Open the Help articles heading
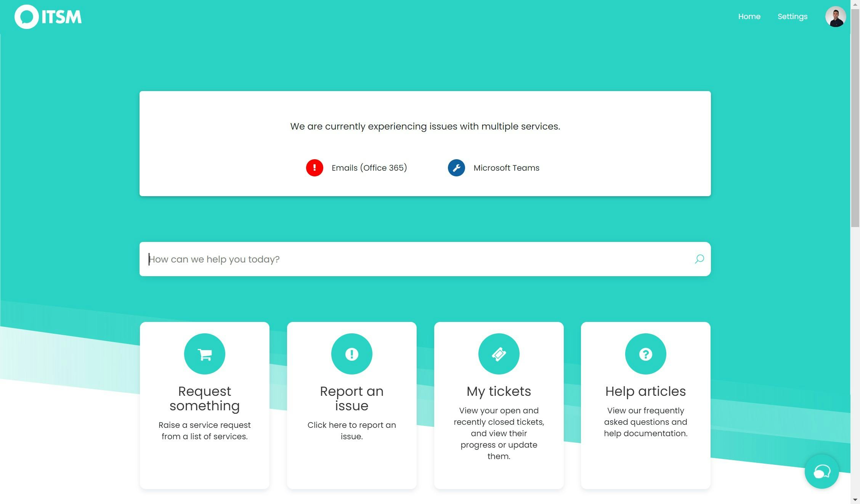The height and width of the screenshot is (504, 860). pyautogui.click(x=645, y=391)
